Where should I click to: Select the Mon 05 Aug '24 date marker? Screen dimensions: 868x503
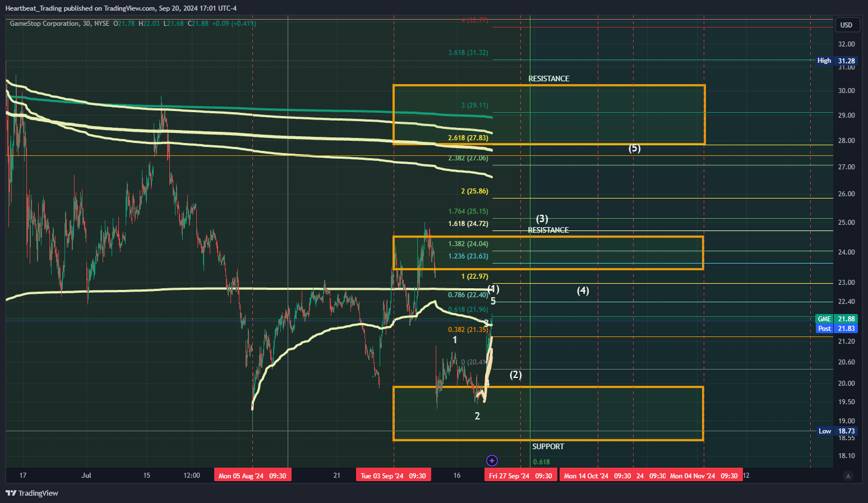coord(252,476)
